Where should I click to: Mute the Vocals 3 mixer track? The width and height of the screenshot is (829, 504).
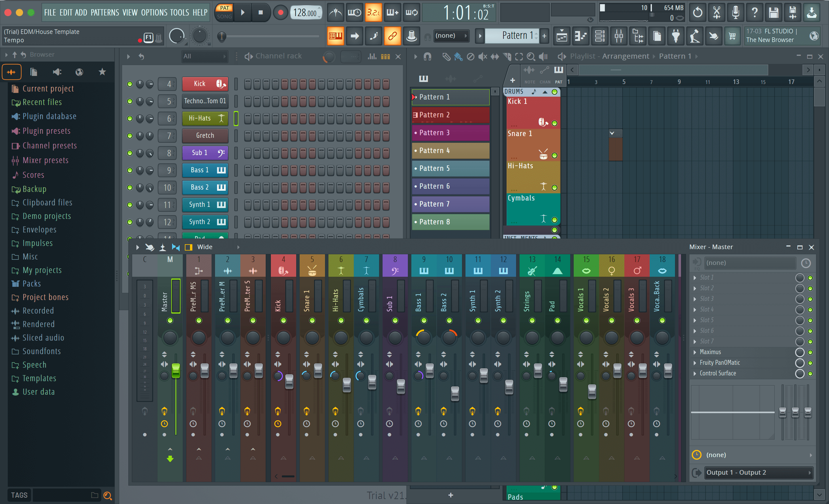tap(636, 320)
